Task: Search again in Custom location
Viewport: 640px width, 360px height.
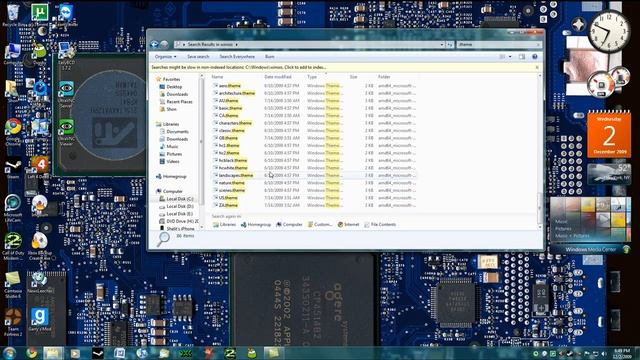Action: (x=320, y=224)
